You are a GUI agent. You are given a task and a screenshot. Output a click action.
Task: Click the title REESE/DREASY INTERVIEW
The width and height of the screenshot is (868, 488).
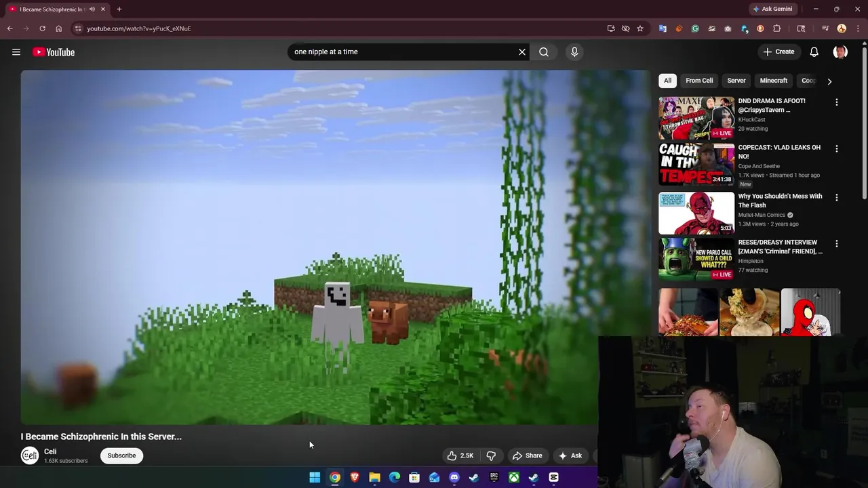click(781, 247)
